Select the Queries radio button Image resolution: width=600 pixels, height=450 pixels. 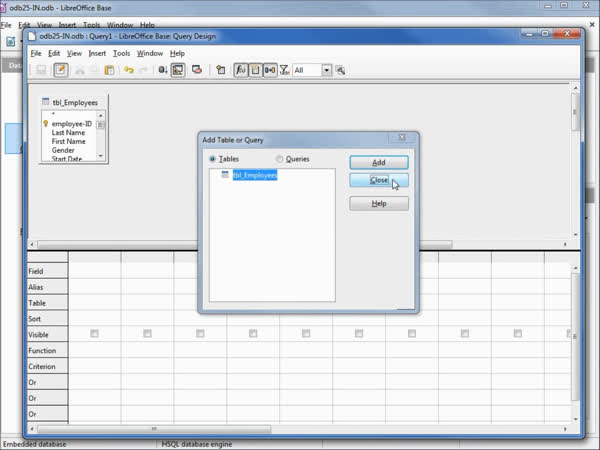click(279, 159)
